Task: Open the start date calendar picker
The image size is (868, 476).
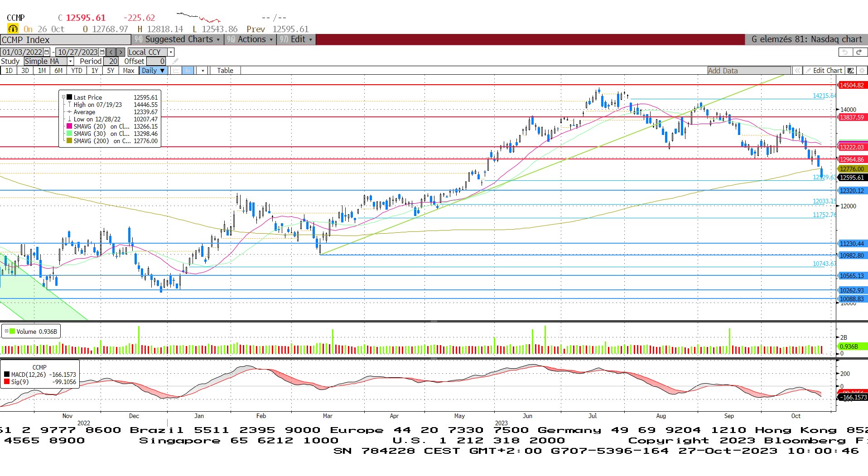Action: (47, 52)
